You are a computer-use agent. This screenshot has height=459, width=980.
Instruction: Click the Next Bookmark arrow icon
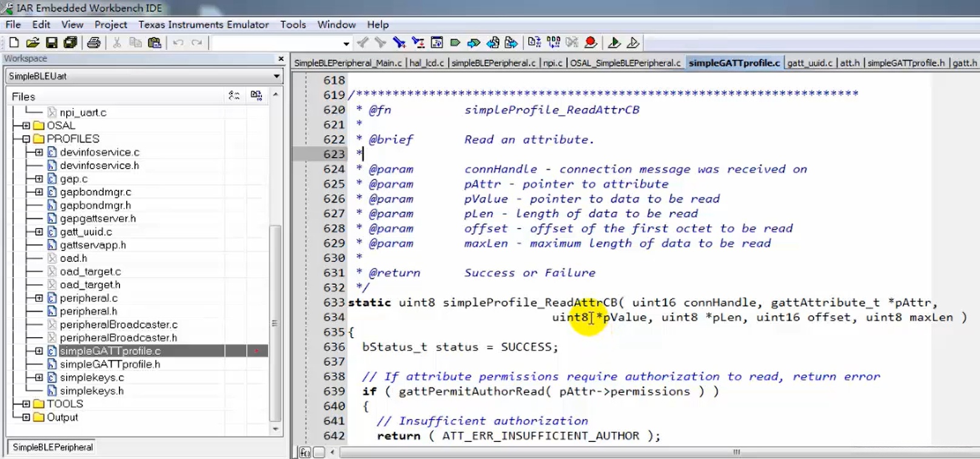(474, 42)
